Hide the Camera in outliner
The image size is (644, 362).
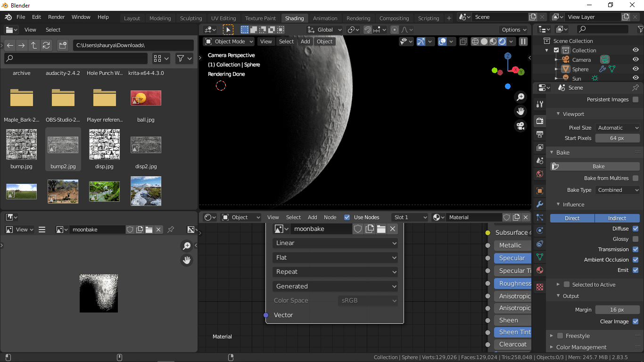tap(636, 60)
